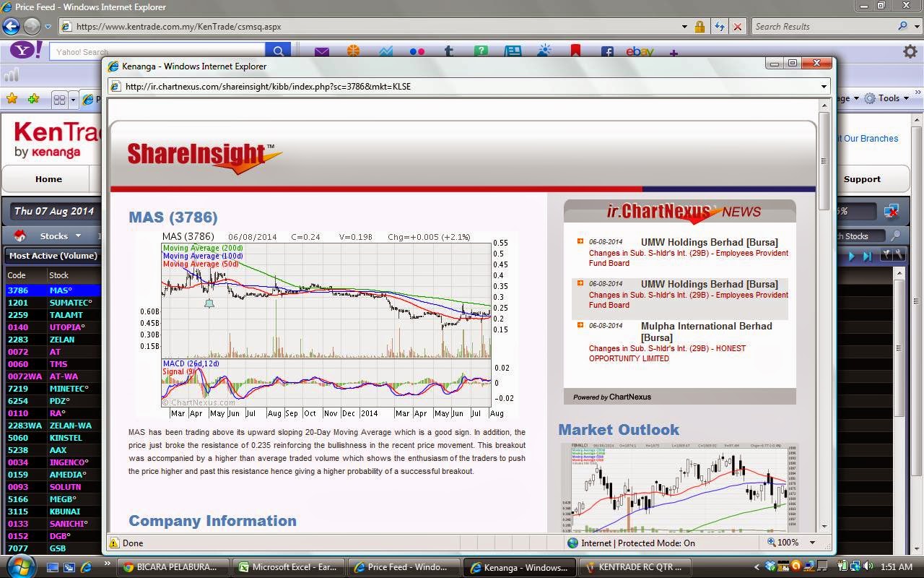Image resolution: width=924 pixels, height=578 pixels.
Task: Open Yahoo Mail icon in toolbar
Action: tap(322, 51)
